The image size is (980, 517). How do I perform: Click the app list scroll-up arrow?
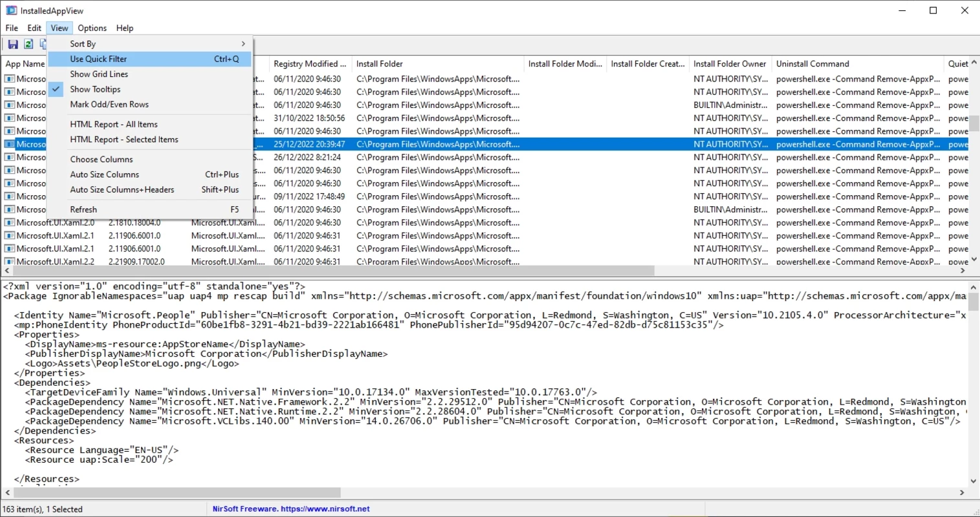click(974, 63)
